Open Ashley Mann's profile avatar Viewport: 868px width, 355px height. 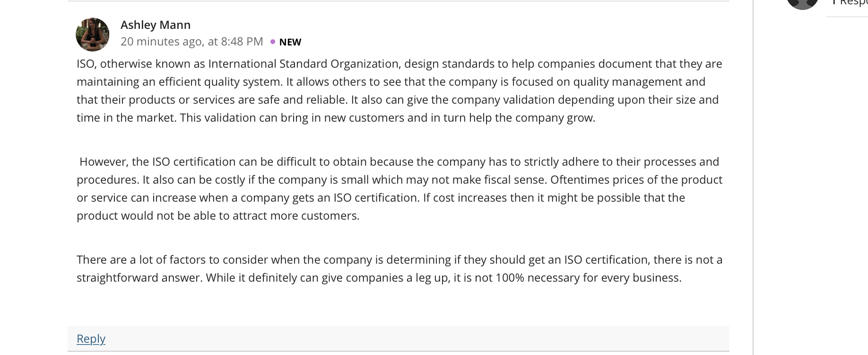point(93,35)
